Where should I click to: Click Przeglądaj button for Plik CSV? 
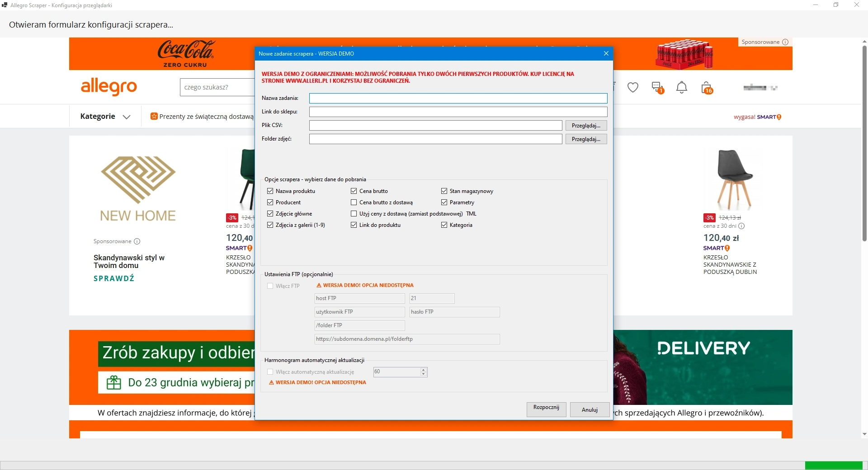586,126
